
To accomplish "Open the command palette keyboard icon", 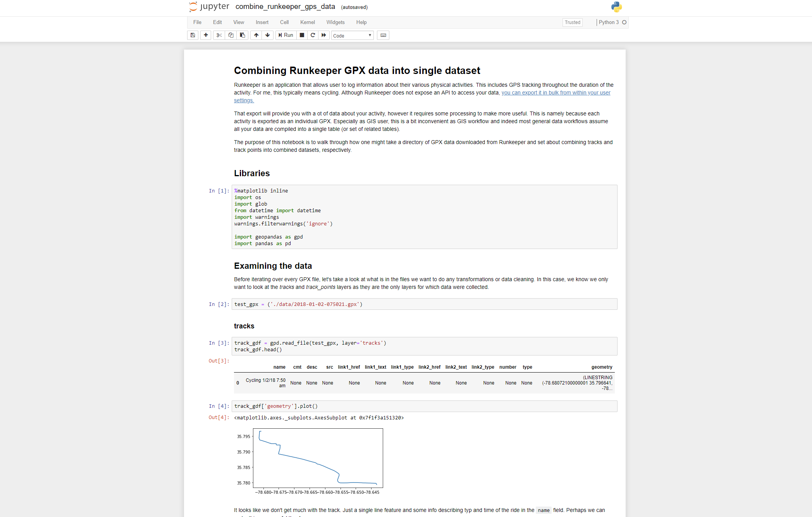I will [383, 35].
